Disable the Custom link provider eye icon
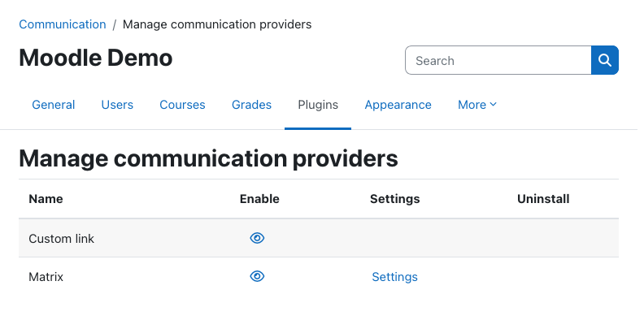Viewport: 644px width, 320px height. pyautogui.click(x=257, y=238)
